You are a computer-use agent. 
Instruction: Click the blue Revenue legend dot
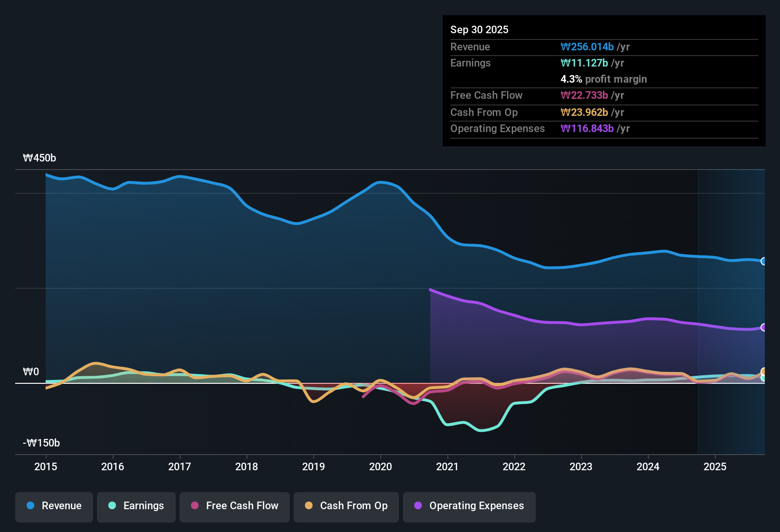(30, 506)
